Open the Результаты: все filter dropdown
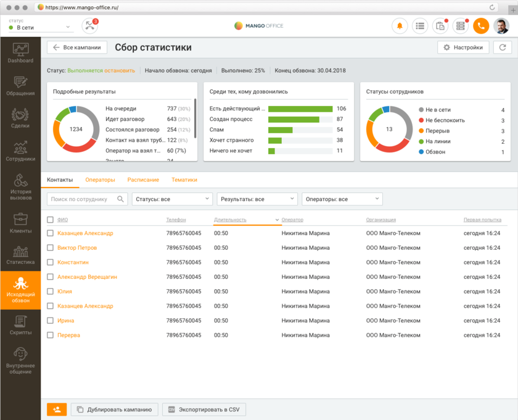 257,199
